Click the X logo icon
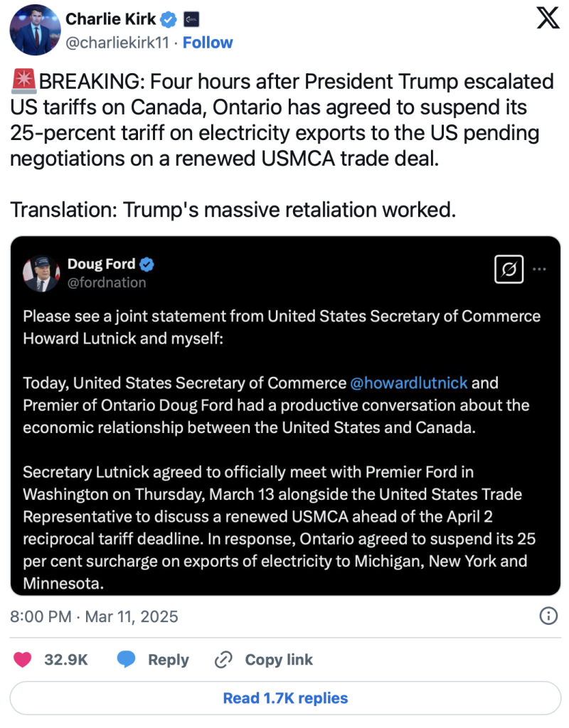Screen dimensions: 569x728 [x=547, y=19]
